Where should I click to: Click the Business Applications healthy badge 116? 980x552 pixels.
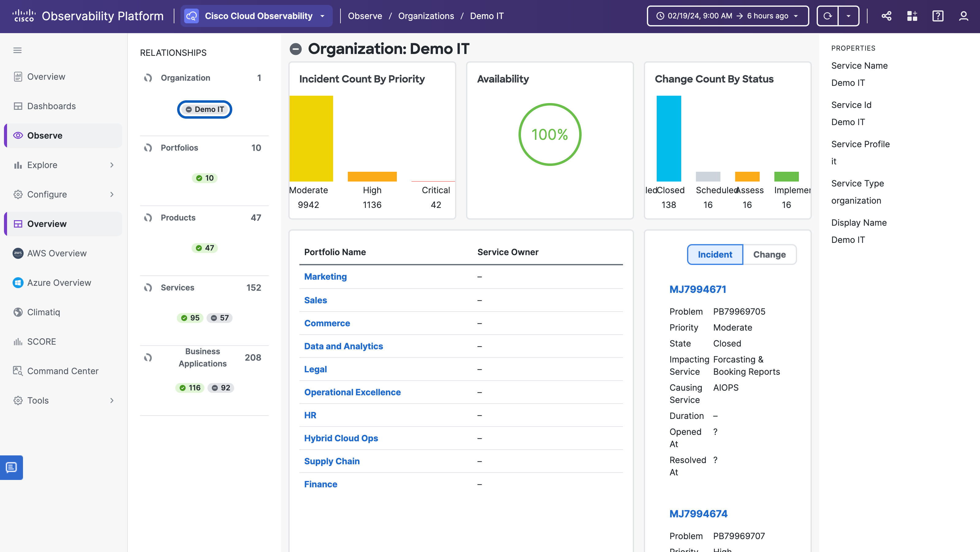click(190, 388)
